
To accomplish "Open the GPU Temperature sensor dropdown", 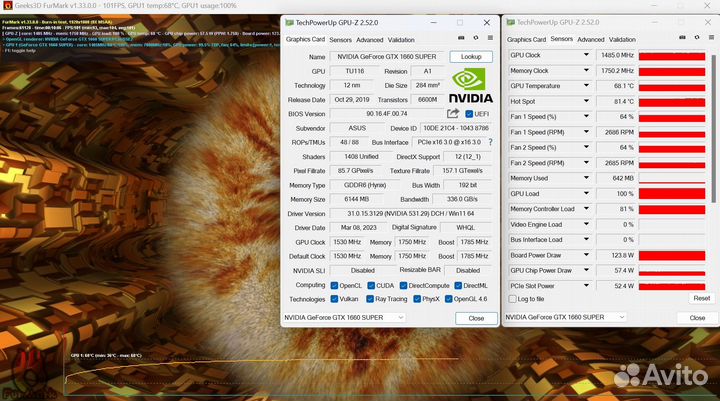I will click(x=586, y=86).
